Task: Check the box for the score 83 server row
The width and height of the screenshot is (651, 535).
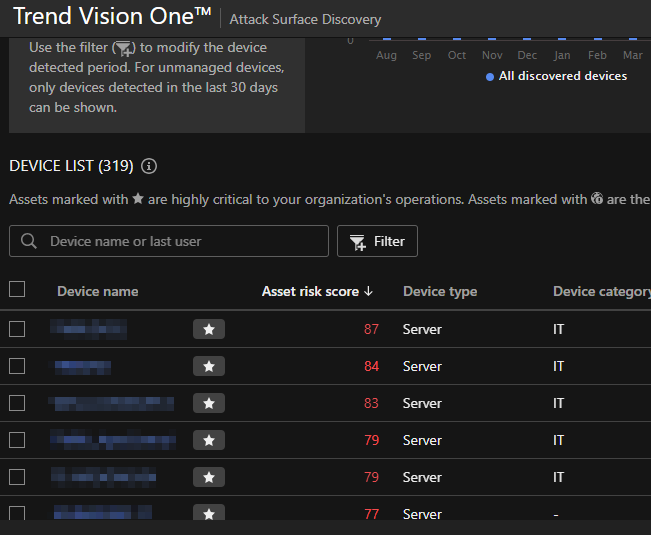Action: (17, 403)
